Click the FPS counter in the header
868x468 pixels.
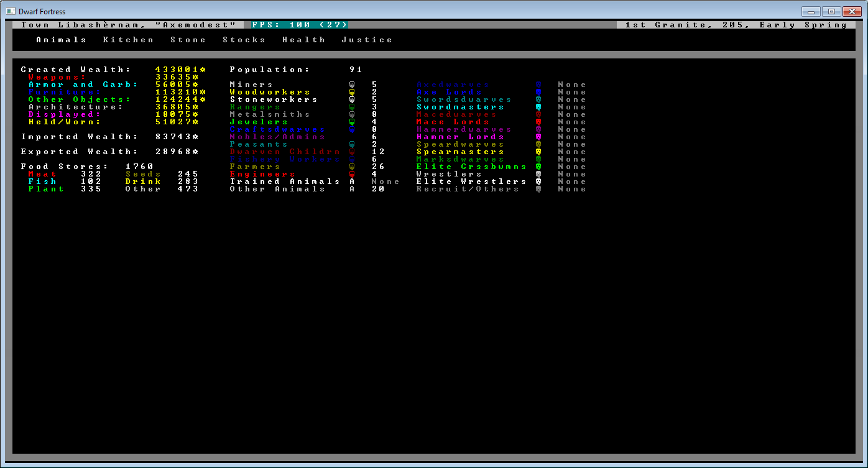pyautogui.click(x=300, y=25)
